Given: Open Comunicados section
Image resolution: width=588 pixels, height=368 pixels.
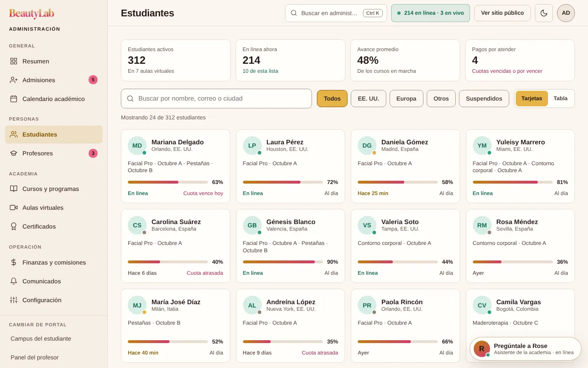Looking at the screenshot, I should 53,281.
